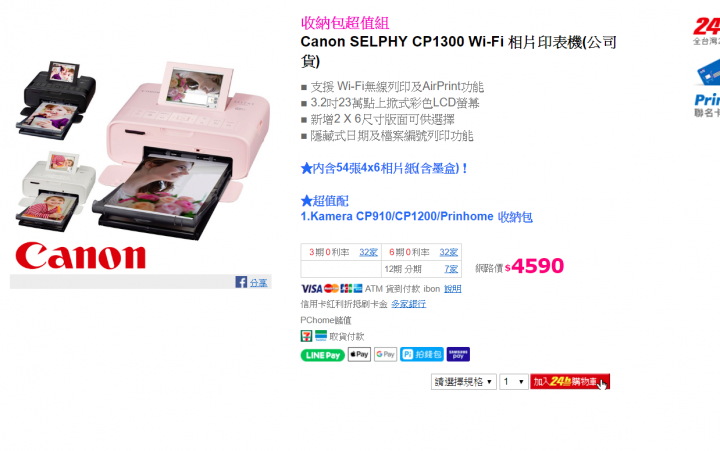Click the Google Pay icon
The height and width of the screenshot is (451, 720).
[385, 355]
